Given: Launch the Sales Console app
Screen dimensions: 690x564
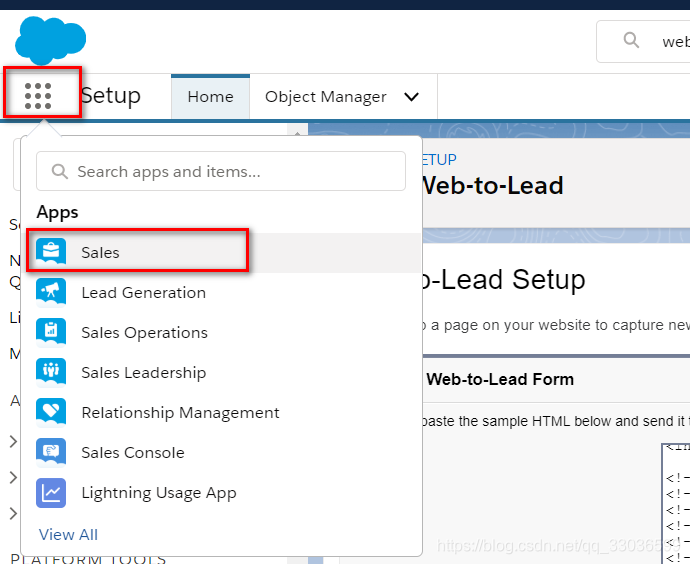Looking at the screenshot, I should [223, 453].
